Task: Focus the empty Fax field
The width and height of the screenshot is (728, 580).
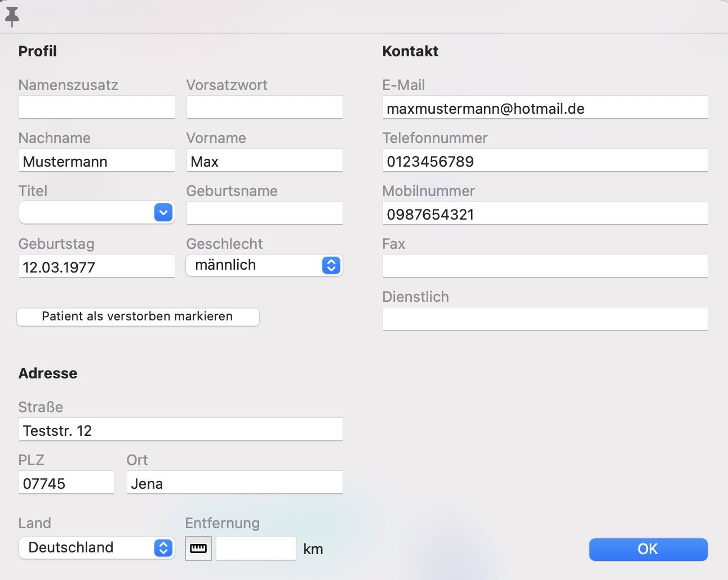Action: (x=545, y=266)
